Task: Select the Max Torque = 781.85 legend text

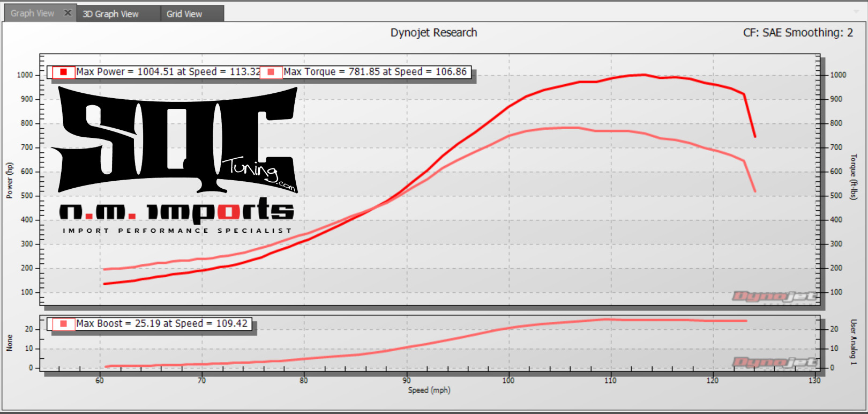Action: (375, 72)
